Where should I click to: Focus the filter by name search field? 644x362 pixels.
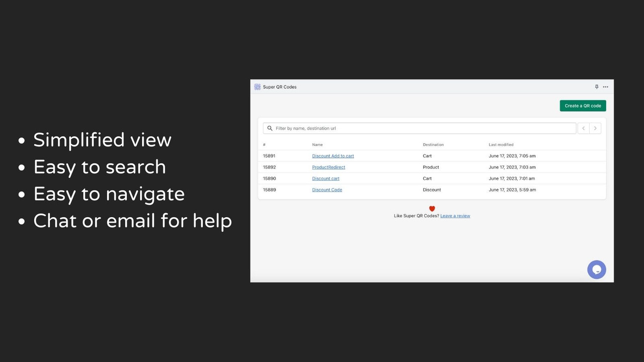pos(420,128)
